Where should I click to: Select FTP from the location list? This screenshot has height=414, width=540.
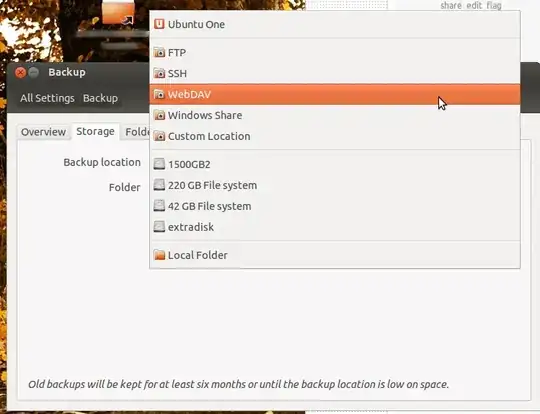[x=335, y=52]
